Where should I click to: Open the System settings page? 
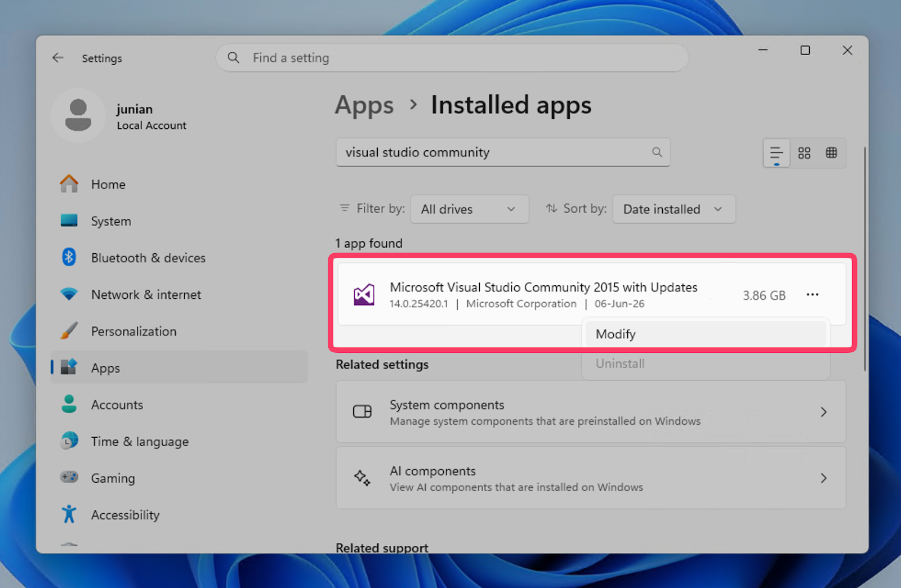click(179, 221)
